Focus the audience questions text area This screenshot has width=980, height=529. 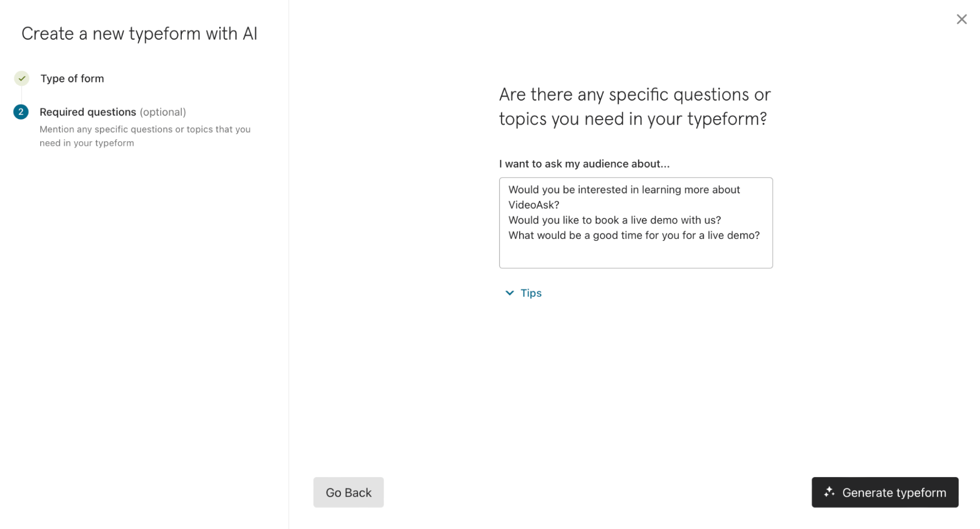click(636, 223)
